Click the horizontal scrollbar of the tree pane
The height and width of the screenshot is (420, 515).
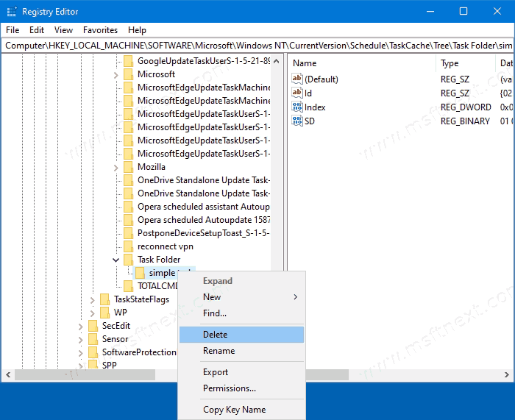pyautogui.click(x=96, y=375)
